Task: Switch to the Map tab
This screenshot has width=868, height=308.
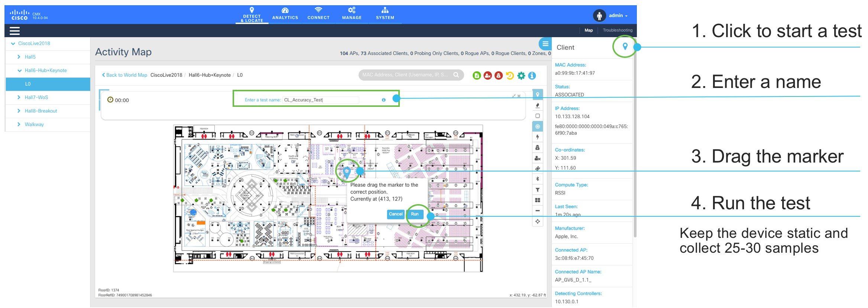Action: [x=589, y=30]
